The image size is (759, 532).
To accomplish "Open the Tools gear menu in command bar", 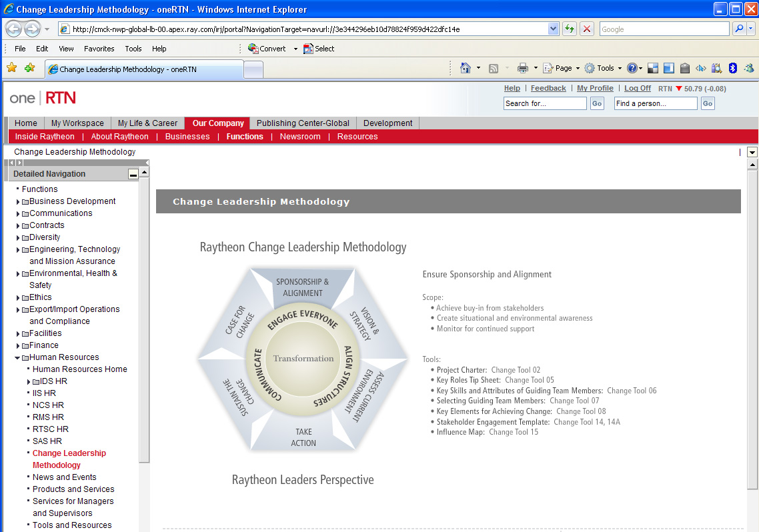I will [603, 68].
